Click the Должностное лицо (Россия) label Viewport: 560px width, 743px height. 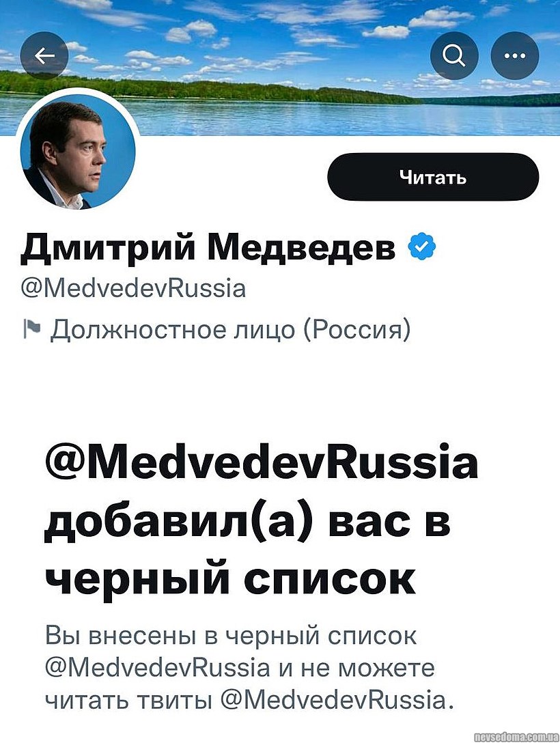point(232,331)
